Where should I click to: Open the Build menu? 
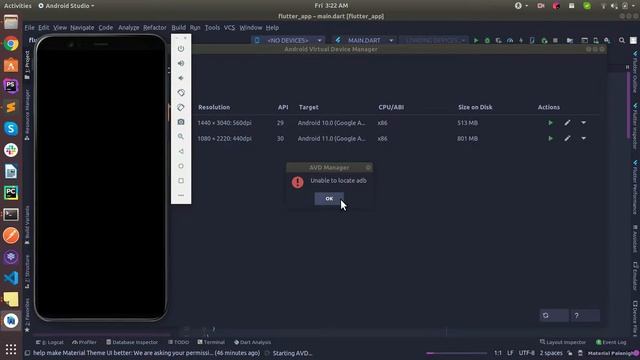click(178, 28)
